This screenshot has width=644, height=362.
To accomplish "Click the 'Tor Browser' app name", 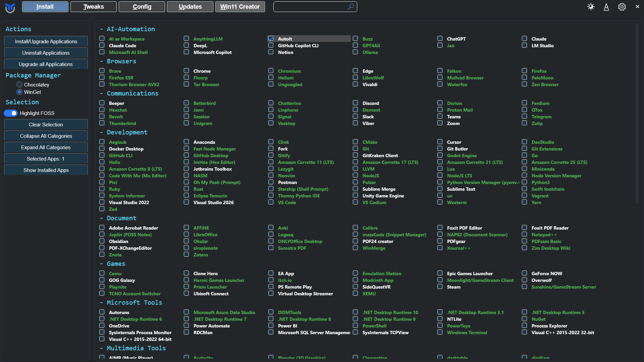I will click(206, 84).
